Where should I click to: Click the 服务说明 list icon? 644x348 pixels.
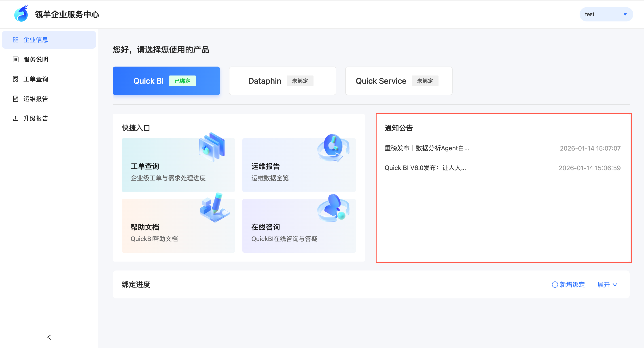click(x=15, y=59)
